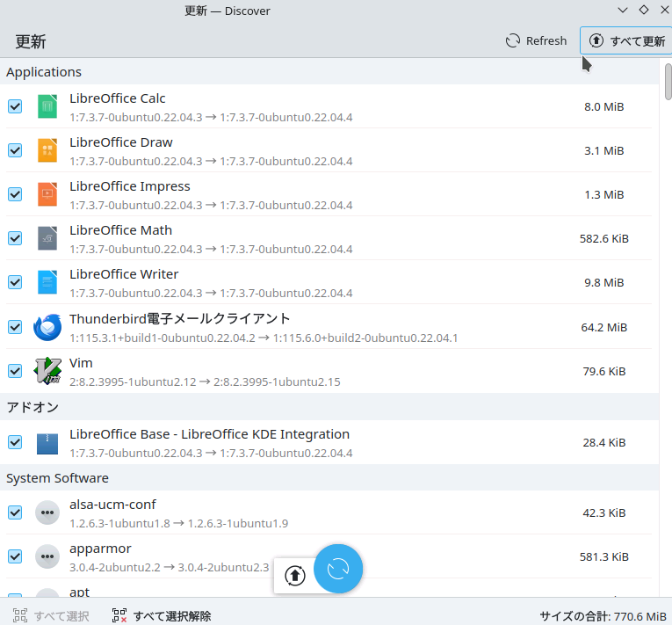Click the LibreOffice Draw app icon
Viewport: 672px width, 625px height.
point(47,150)
